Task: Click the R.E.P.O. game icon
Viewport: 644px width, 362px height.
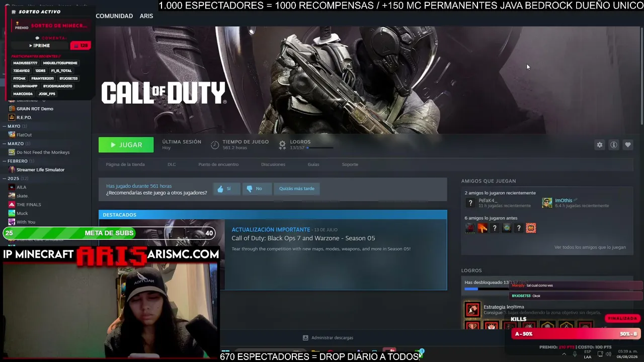Action: tap(12, 117)
